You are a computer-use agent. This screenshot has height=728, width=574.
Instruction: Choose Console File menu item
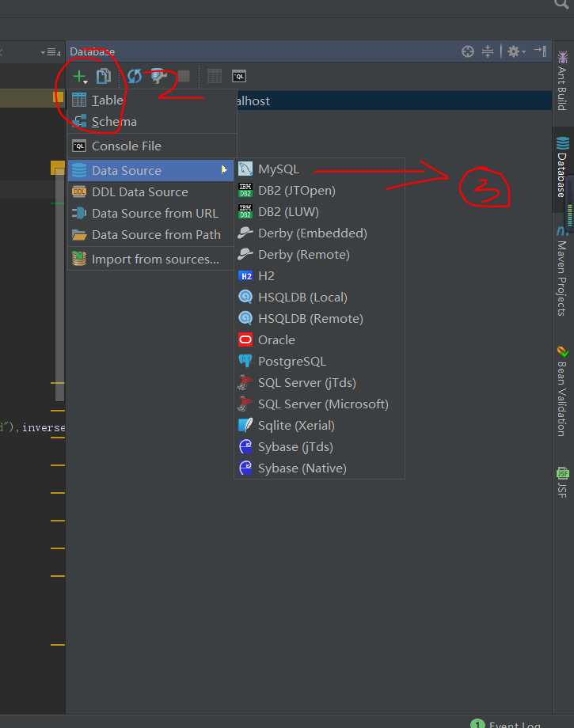(x=152, y=146)
